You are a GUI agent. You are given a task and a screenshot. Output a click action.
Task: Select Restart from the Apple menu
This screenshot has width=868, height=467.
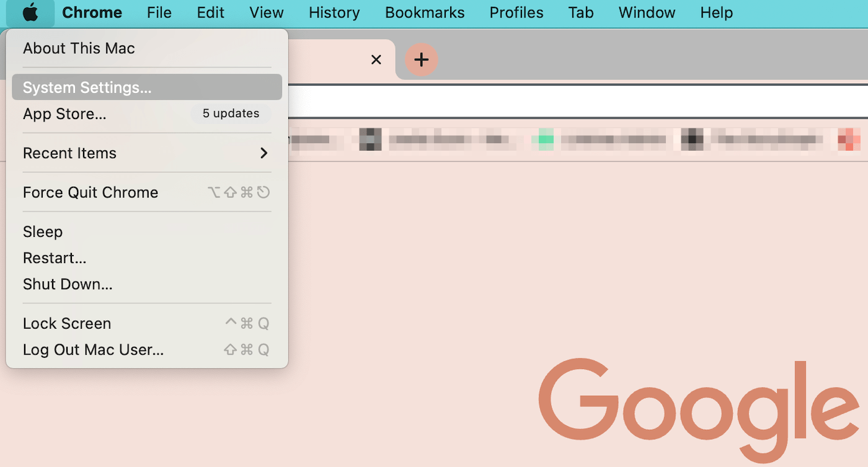55,258
